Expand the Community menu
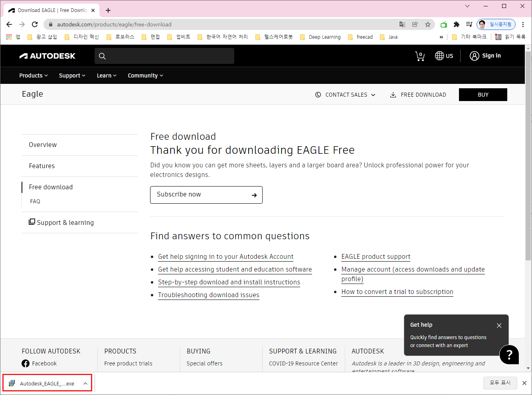This screenshot has height=395, width=532. [x=145, y=75]
